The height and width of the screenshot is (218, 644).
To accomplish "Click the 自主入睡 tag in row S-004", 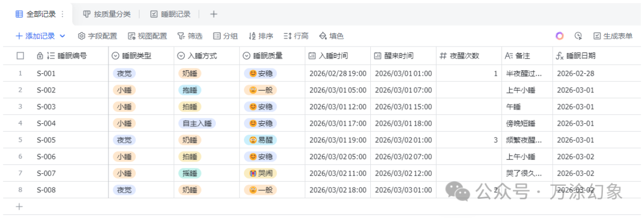I will click(197, 123).
